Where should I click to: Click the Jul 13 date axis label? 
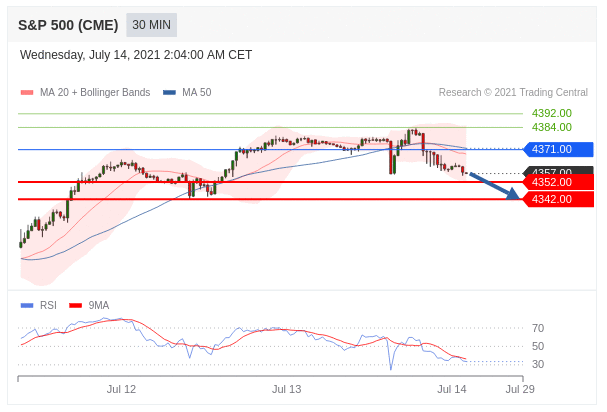pos(287,389)
